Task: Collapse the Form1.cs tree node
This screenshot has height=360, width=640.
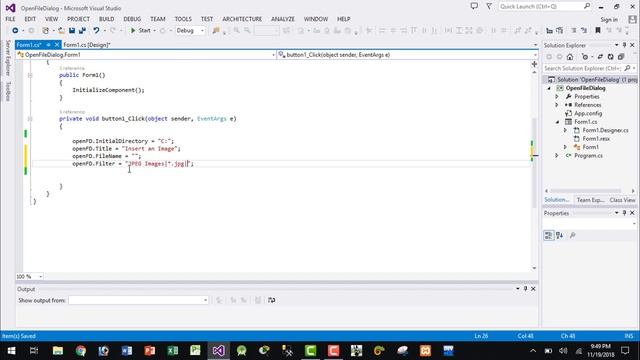Action: (557, 122)
